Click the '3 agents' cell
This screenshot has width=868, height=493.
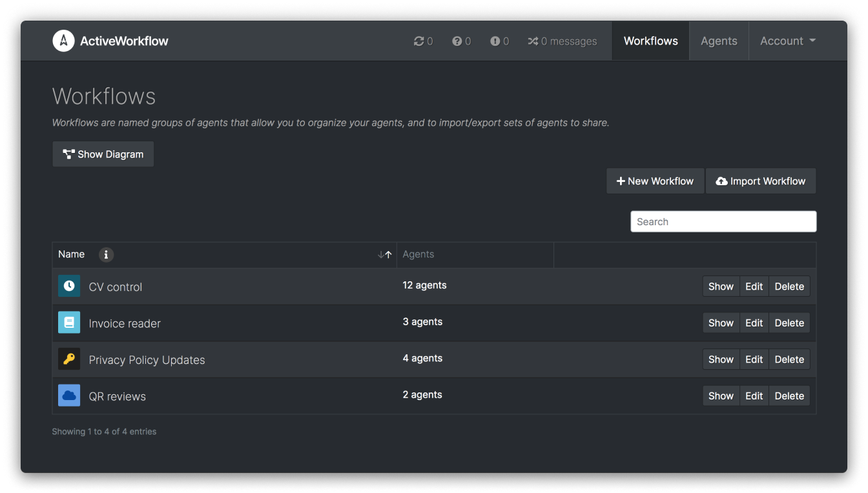(x=422, y=321)
